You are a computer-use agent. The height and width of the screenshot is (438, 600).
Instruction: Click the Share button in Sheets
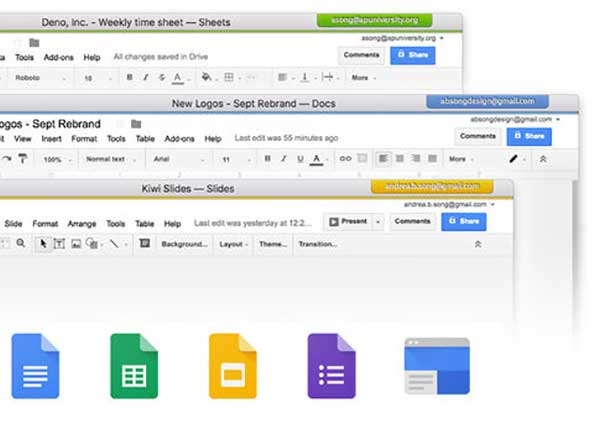(412, 55)
